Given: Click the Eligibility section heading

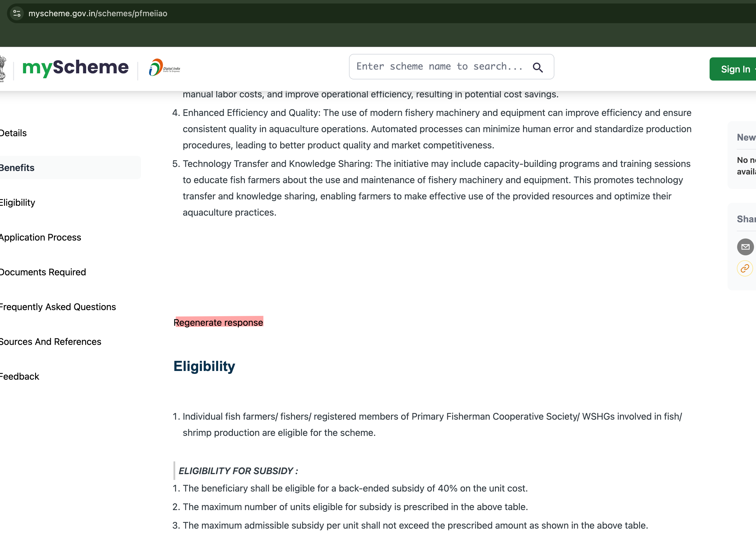Looking at the screenshot, I should [204, 366].
